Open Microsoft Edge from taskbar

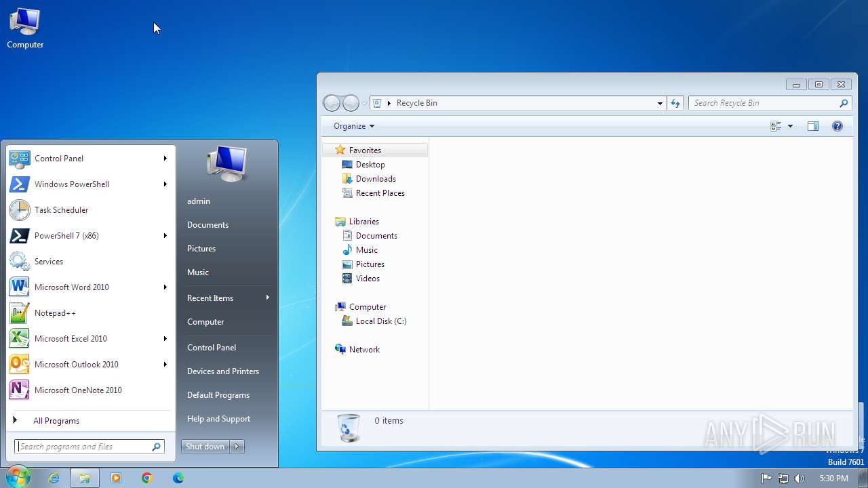click(x=178, y=478)
